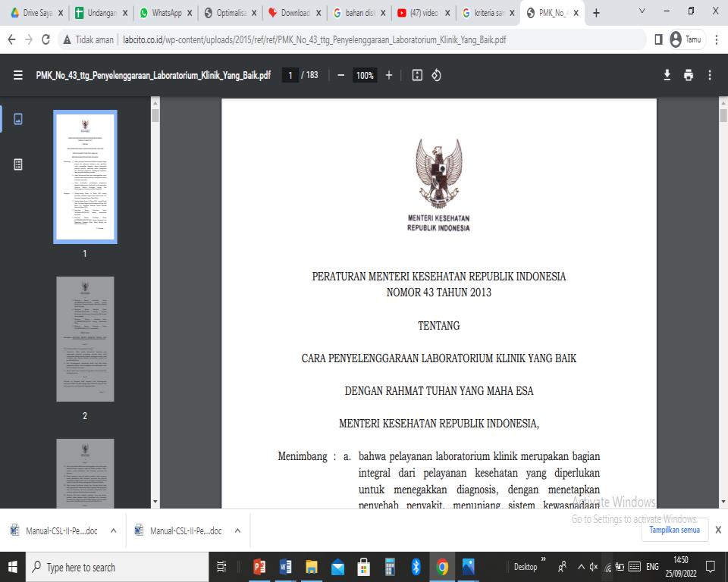This screenshot has height=582, width=728.
Task: Show hidden system tray icons
Action: pos(581,567)
